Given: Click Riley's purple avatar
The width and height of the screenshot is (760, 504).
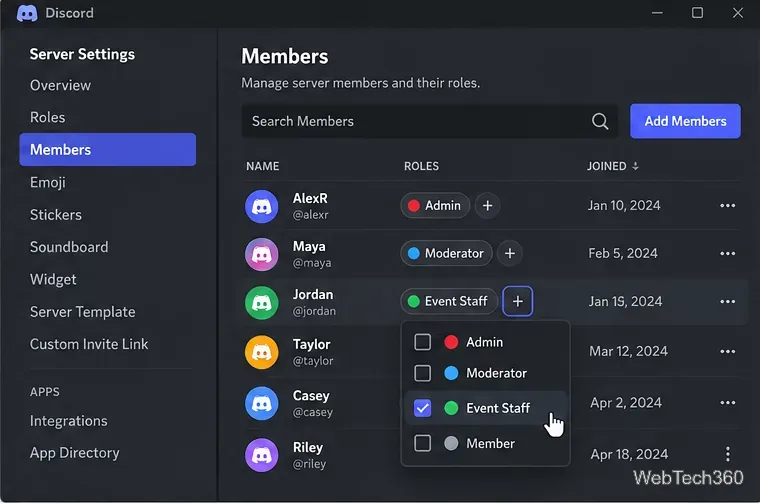Looking at the screenshot, I should pos(262,455).
